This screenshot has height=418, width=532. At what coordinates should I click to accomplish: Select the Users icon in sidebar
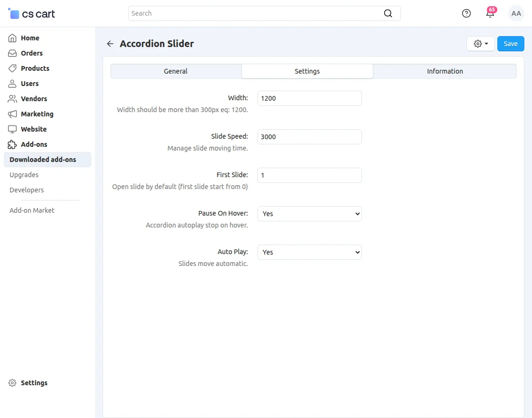click(12, 83)
